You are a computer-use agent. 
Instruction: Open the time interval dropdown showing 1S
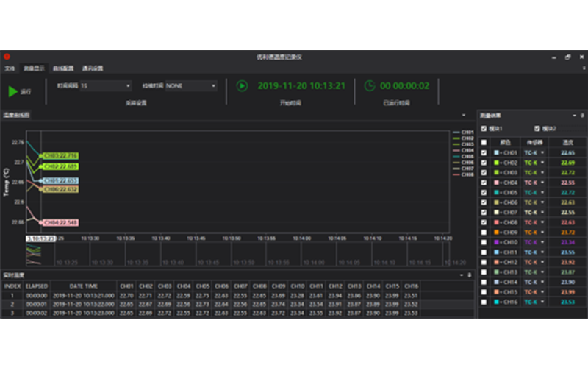[x=105, y=85]
